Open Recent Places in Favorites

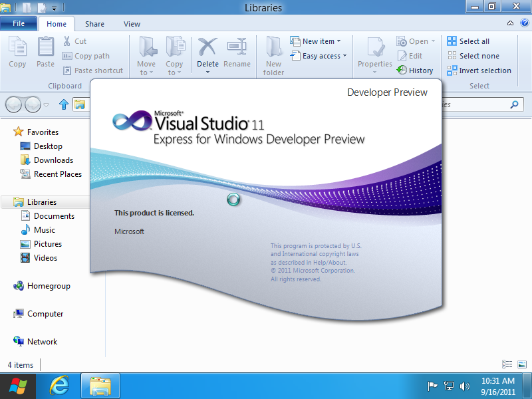51,174
